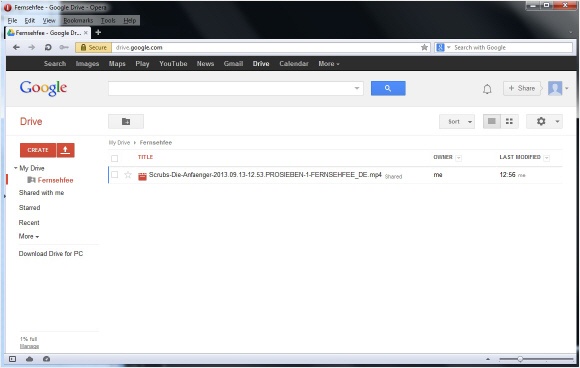The width and height of the screenshot is (580, 368).
Task: Click the red CREATE button
Action: click(x=38, y=150)
